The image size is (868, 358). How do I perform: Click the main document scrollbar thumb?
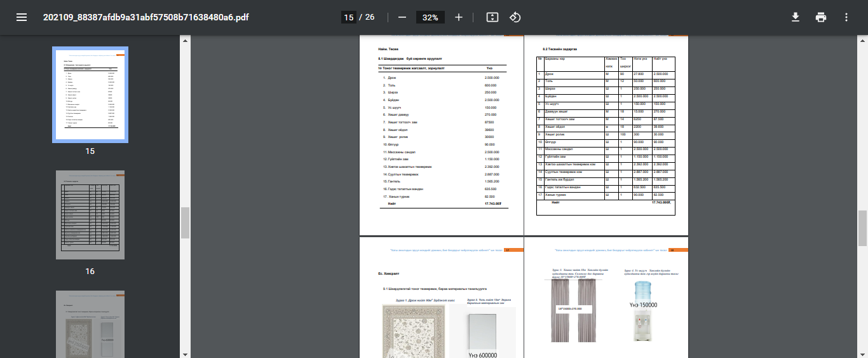pos(862,228)
